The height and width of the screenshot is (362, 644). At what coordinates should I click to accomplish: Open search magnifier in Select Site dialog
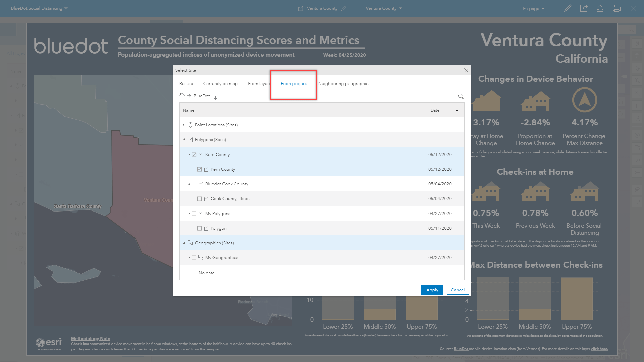[461, 97]
